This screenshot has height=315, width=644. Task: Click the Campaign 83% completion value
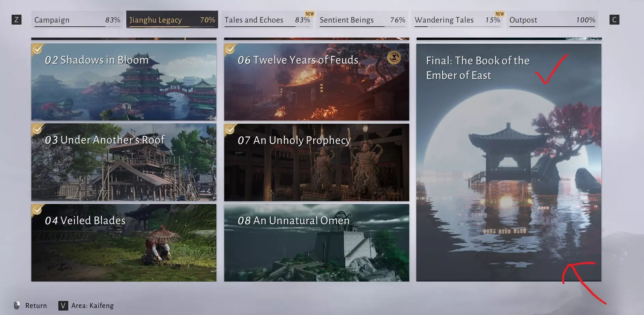(113, 20)
